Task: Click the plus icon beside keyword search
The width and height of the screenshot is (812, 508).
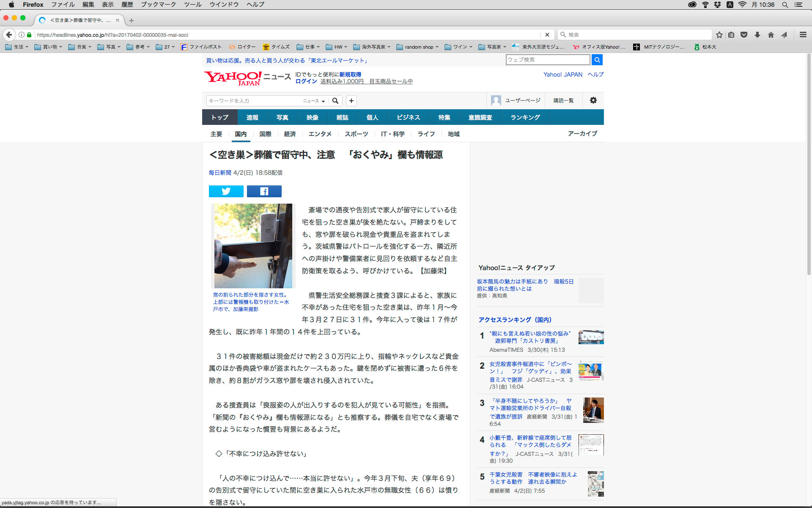Action: coord(351,101)
